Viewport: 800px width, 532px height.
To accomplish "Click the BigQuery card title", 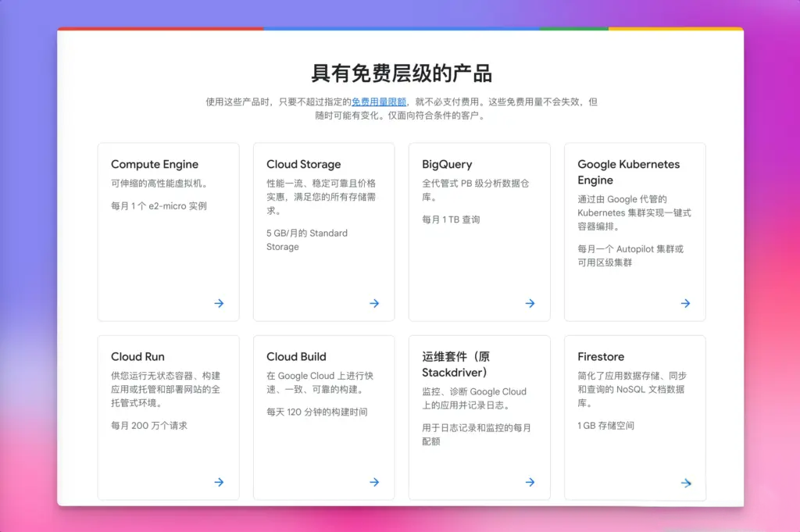I will tap(447, 164).
